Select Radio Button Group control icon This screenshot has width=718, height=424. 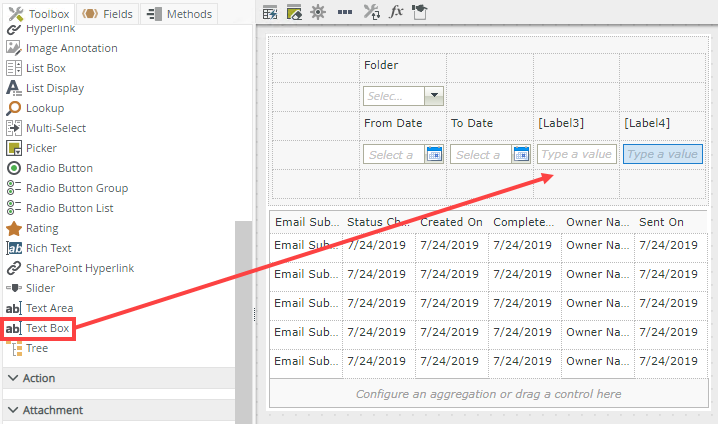tap(14, 188)
